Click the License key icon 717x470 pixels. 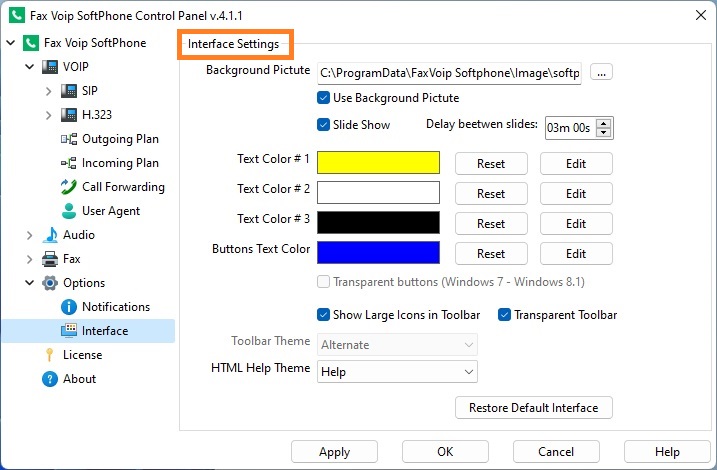pyautogui.click(x=49, y=355)
